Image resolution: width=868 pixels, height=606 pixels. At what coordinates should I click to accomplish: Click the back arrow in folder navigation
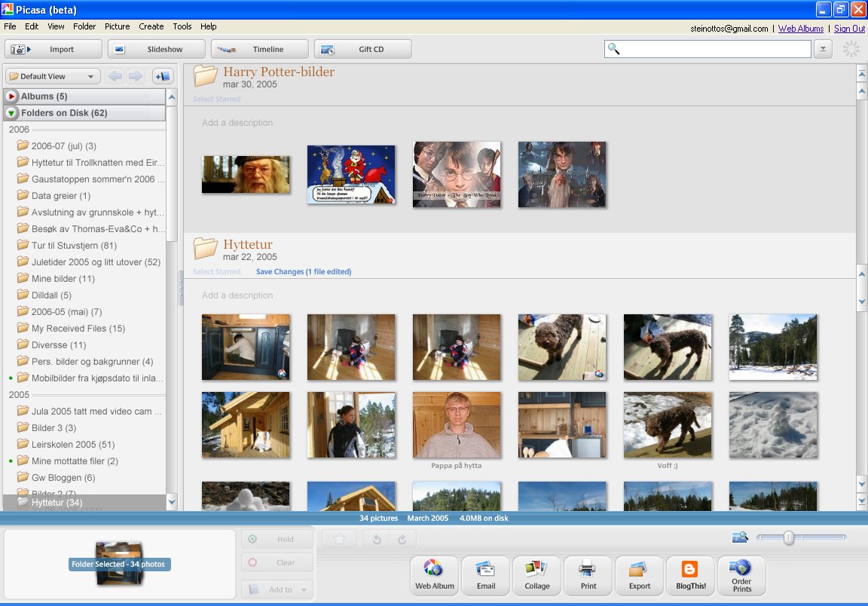click(x=115, y=76)
